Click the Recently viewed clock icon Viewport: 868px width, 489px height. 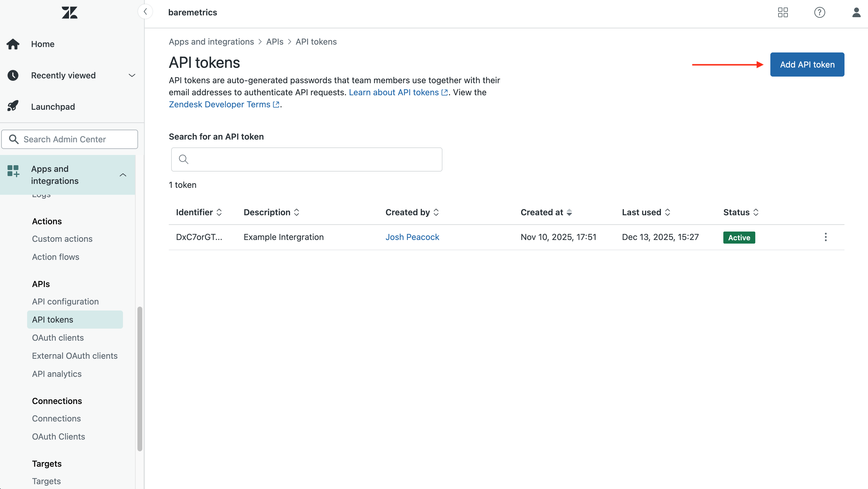pyautogui.click(x=13, y=75)
